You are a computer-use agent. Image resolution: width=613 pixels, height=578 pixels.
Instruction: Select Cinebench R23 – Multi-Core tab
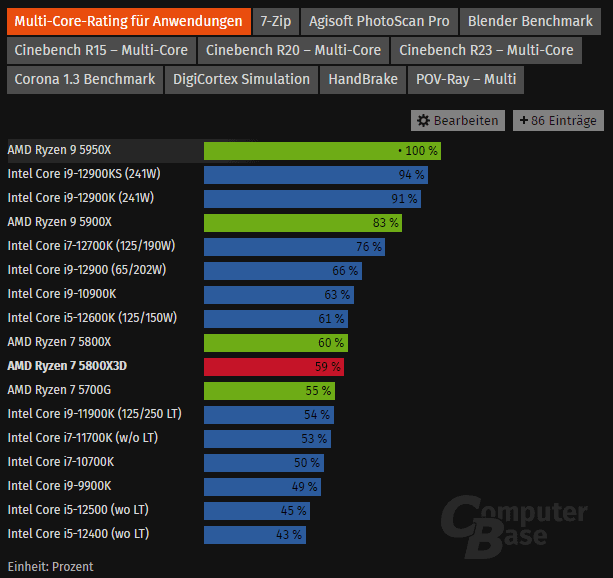click(x=486, y=50)
